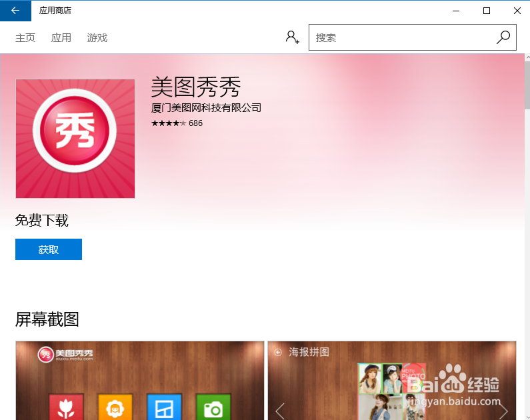Screen dimensions: 530x420
Task: Click the 美图秀秀 app logo image
Action: pyautogui.click(x=75, y=139)
